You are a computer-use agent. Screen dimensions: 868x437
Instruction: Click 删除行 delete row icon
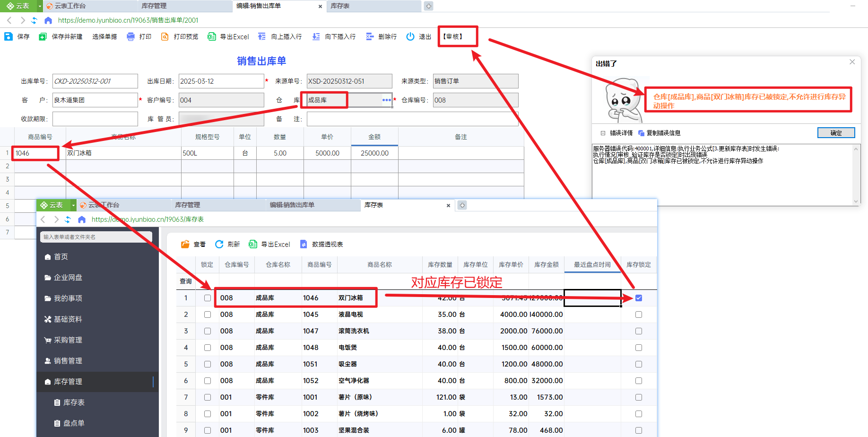click(x=370, y=36)
